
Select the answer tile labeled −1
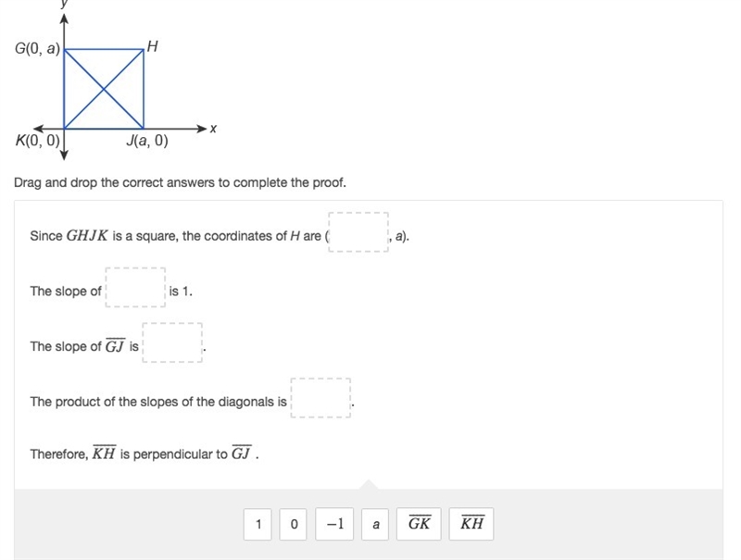click(334, 524)
